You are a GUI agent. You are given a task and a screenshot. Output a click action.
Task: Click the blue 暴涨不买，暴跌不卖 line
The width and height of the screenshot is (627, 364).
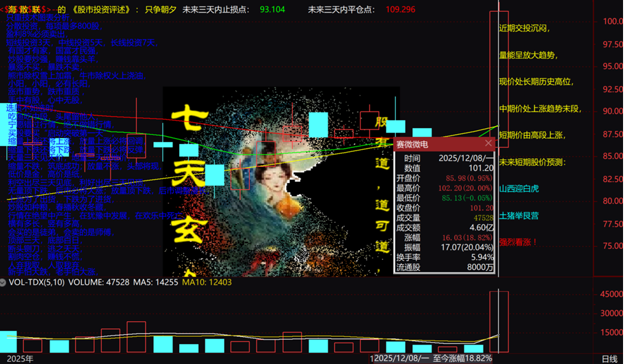click(44, 67)
